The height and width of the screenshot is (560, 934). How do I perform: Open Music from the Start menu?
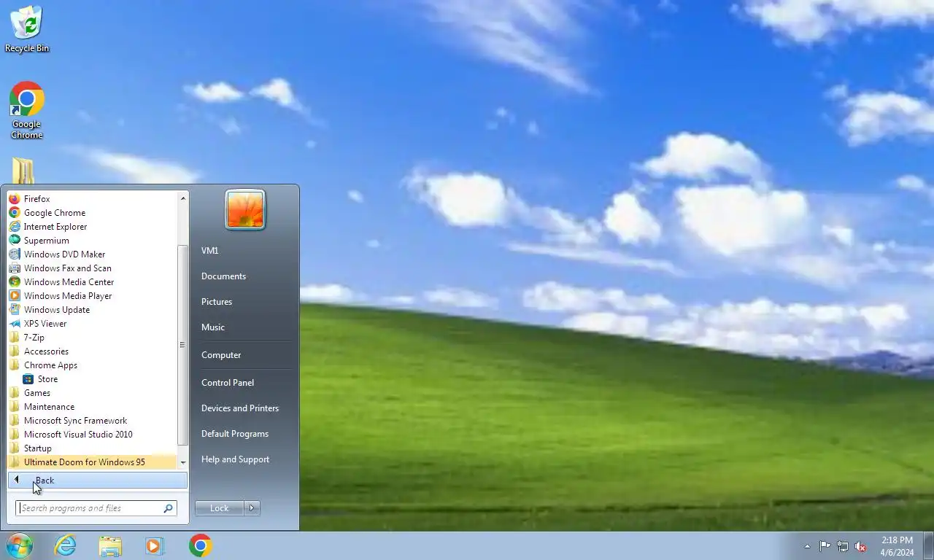pos(244,327)
